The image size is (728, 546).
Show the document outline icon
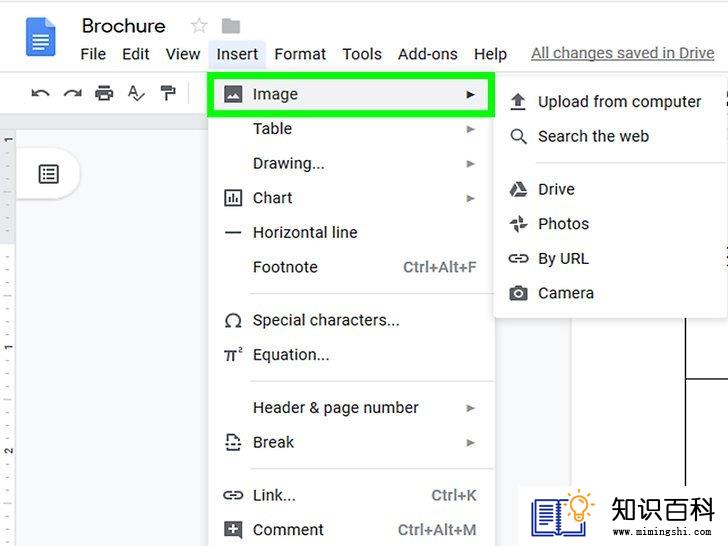click(48, 174)
